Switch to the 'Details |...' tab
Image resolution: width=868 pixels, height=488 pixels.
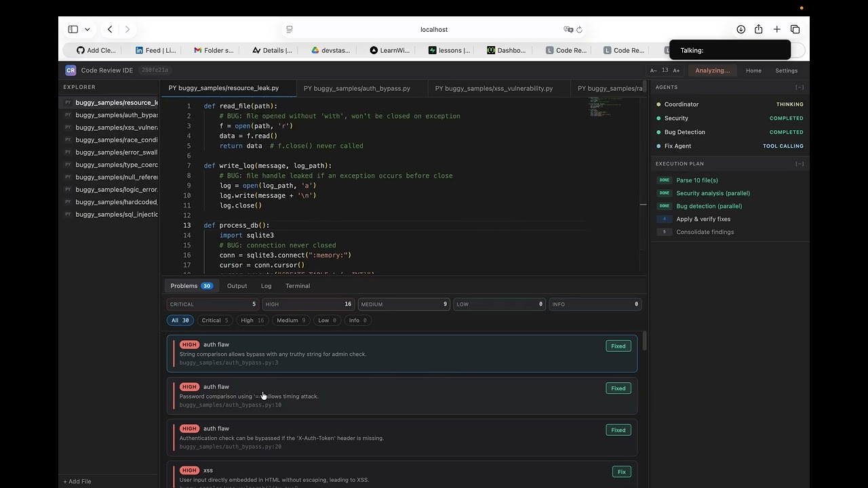pyautogui.click(x=272, y=50)
